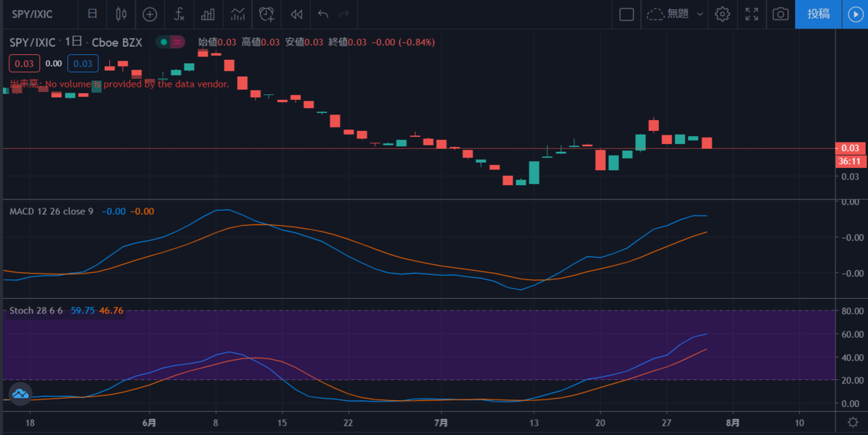
Task: Click the red 0.03 current price axis label
Action: point(850,148)
